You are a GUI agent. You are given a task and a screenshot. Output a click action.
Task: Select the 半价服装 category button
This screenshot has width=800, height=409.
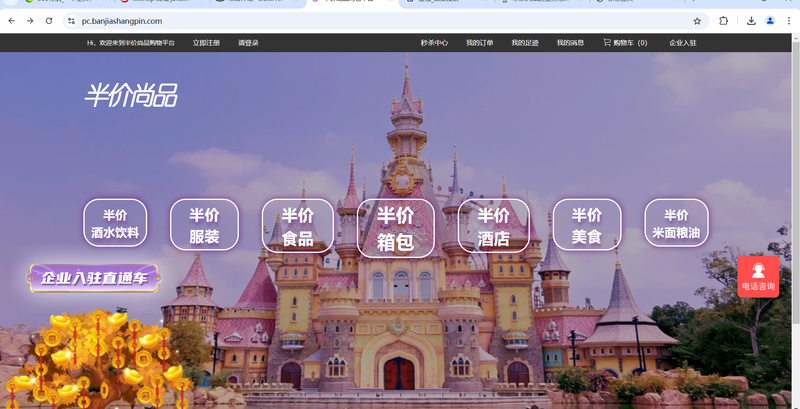(204, 224)
